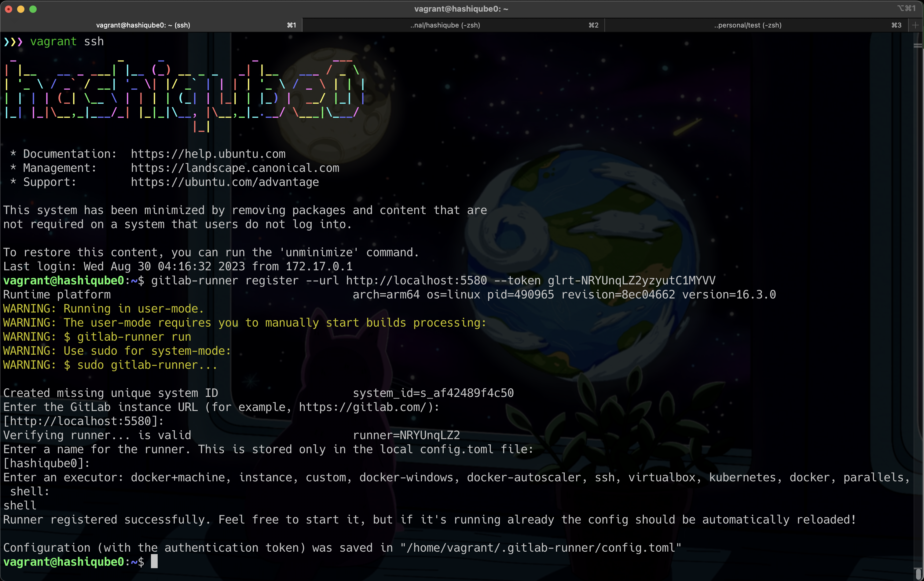Viewport: 924px width, 581px height.
Task: Click the system_id=s_af42489f4c50 value
Action: coord(433,393)
